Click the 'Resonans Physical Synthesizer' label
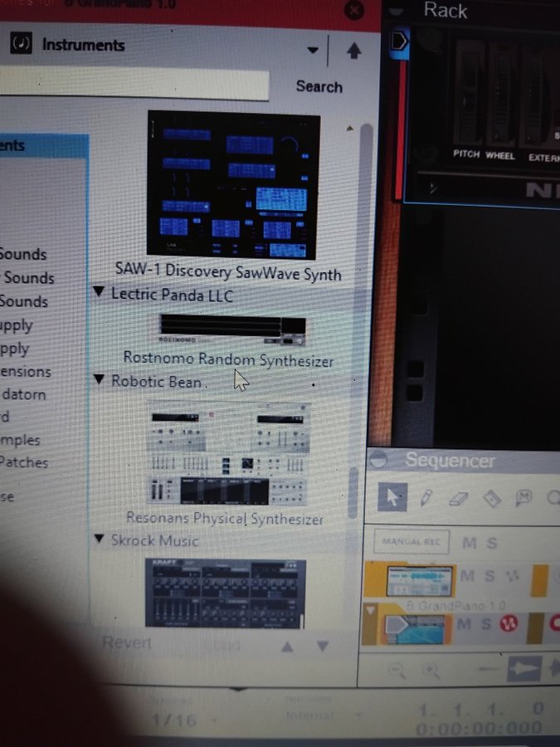The width and height of the screenshot is (560, 747). coord(225,518)
